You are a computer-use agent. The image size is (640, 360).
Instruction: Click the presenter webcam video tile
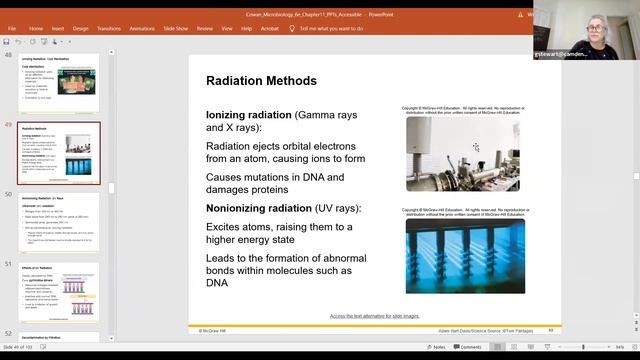(x=587, y=30)
